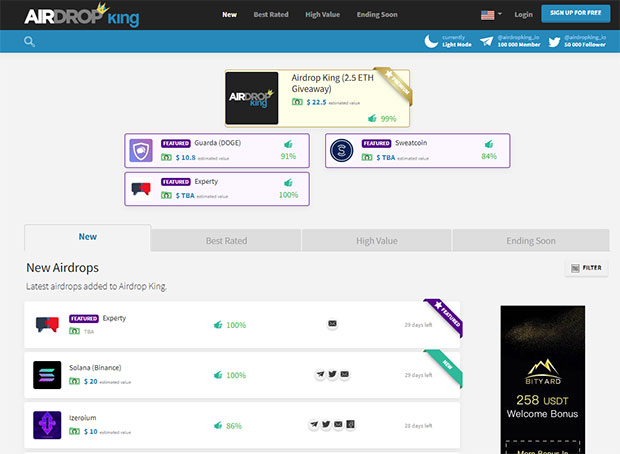This screenshot has width=620, height=454.
Task: Open the Telegram channel icon in header
Action: 489,41
